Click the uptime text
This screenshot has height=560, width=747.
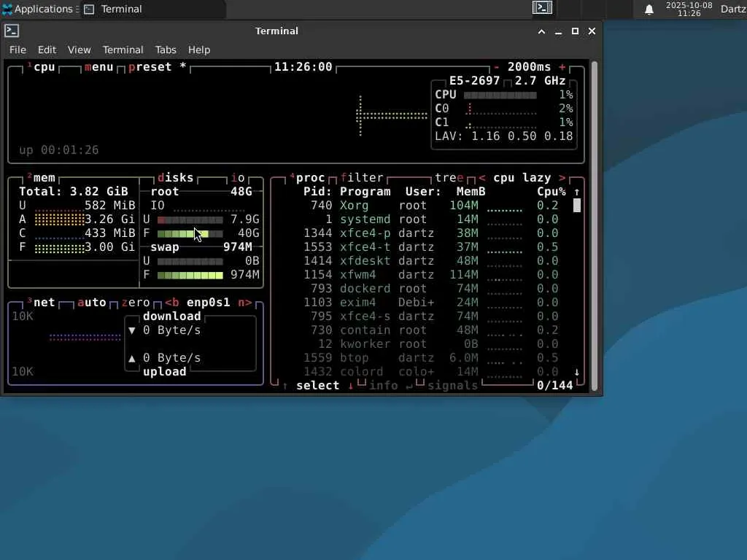tap(58, 150)
